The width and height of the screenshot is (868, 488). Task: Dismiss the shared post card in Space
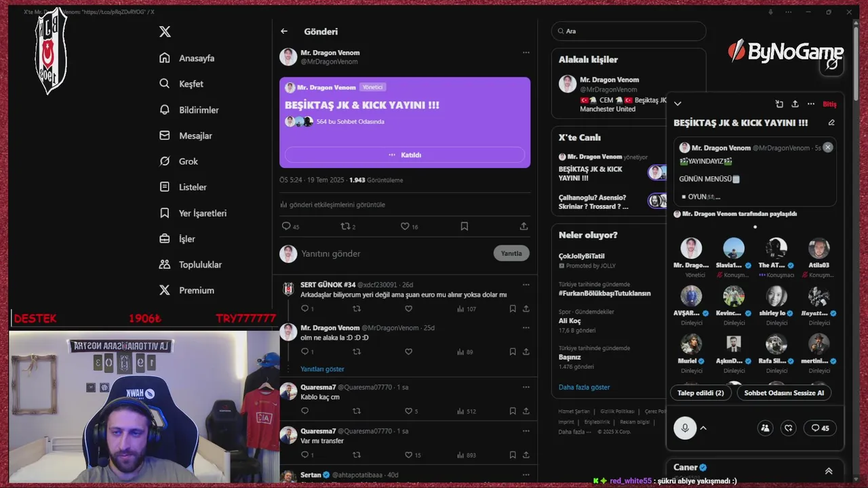click(827, 147)
